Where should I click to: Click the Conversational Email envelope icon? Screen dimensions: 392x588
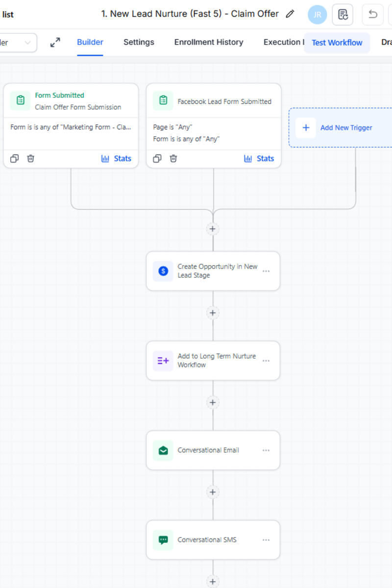coord(163,450)
